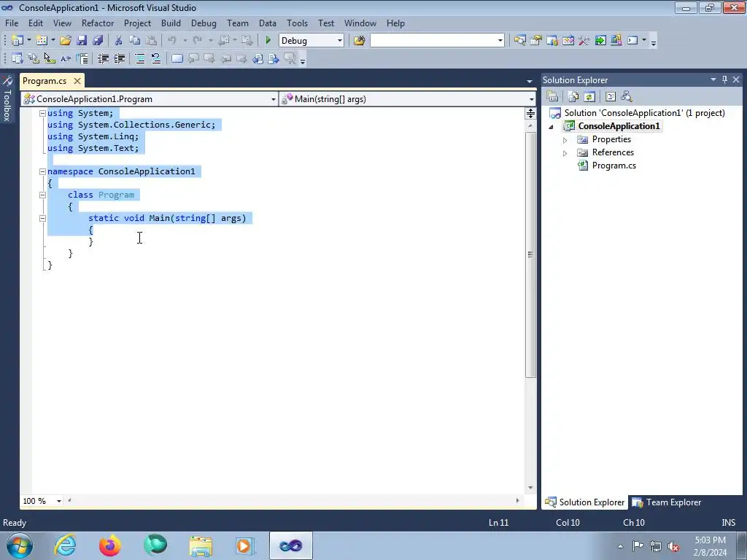Open the Window menu

click(360, 23)
